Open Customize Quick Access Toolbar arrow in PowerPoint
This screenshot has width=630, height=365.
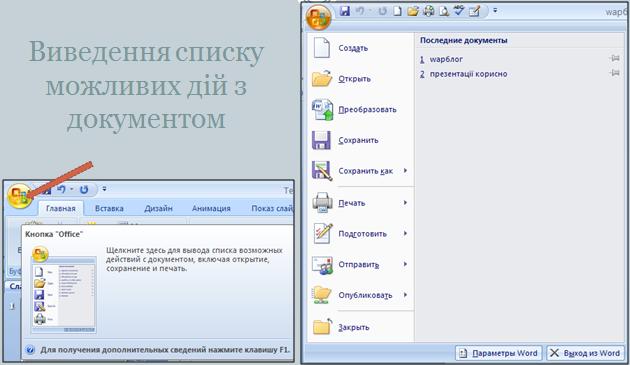click(x=104, y=189)
